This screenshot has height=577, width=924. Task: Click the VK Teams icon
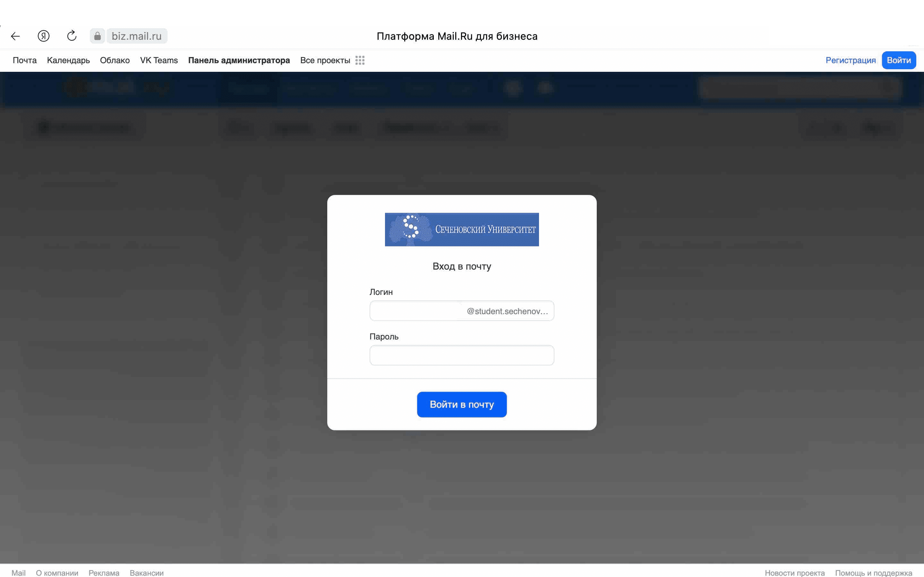pos(158,61)
